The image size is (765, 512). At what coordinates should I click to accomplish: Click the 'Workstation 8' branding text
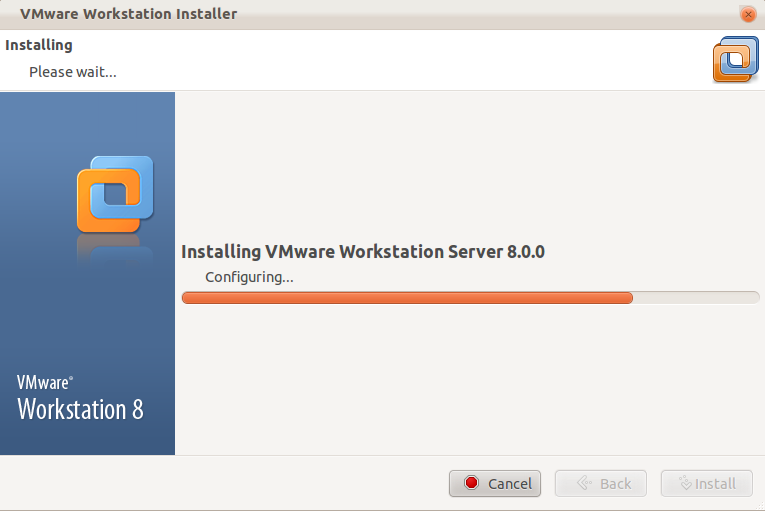coord(81,409)
